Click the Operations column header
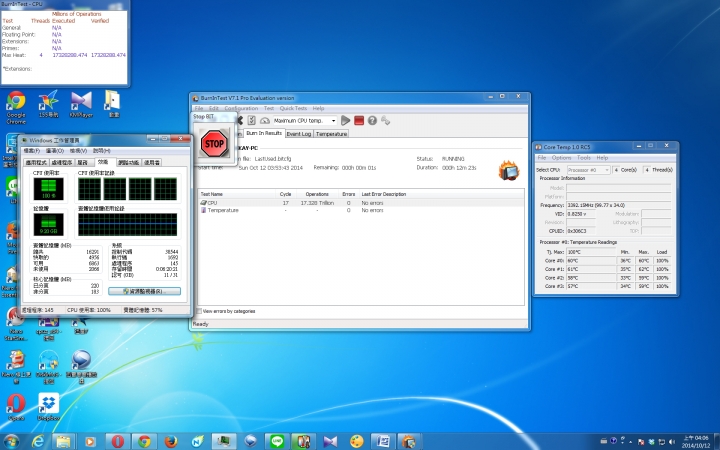 317,194
